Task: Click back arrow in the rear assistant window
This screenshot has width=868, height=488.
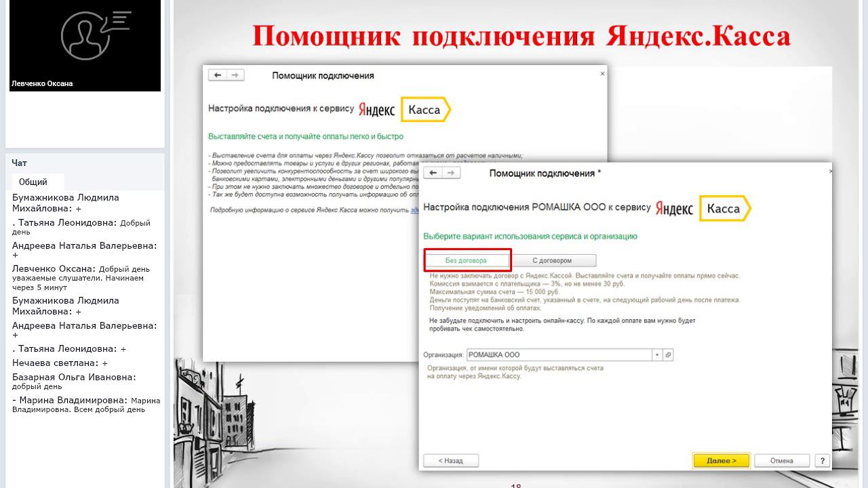Action: pos(217,75)
